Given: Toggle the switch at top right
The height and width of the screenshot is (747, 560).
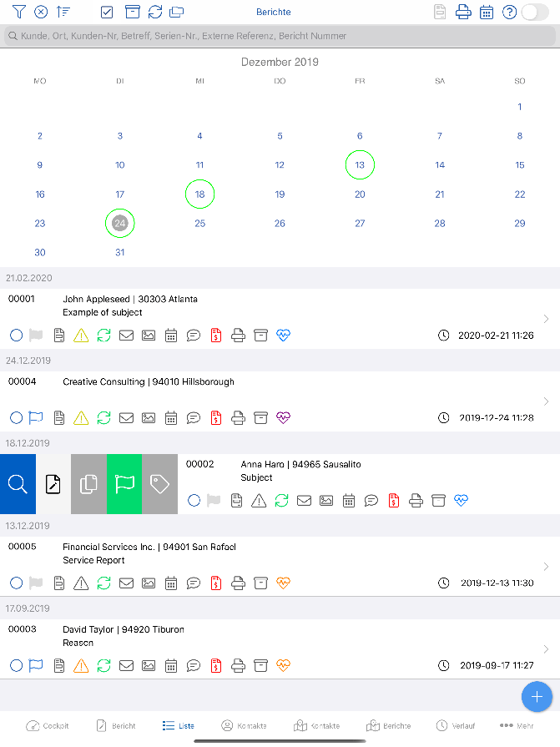Looking at the screenshot, I should [536, 12].
